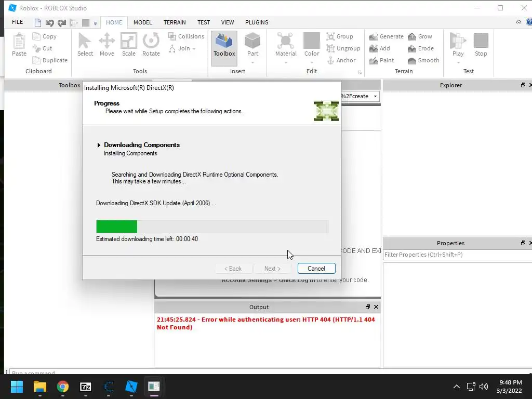Open 7-Zip from the taskbar
Viewport: 532px width, 399px height.
click(x=86, y=387)
